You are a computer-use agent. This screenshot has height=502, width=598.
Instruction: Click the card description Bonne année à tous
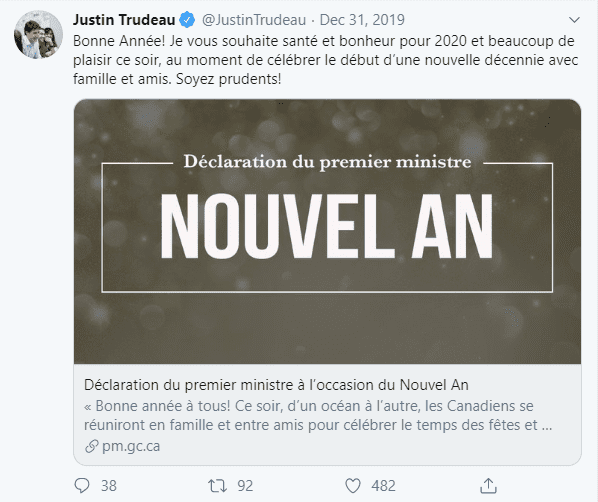(318, 415)
